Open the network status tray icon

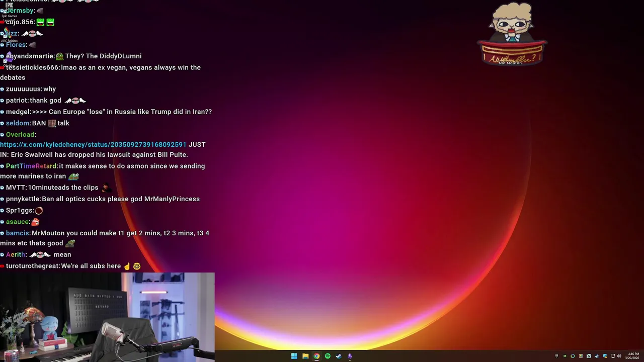pyautogui.click(x=613, y=356)
